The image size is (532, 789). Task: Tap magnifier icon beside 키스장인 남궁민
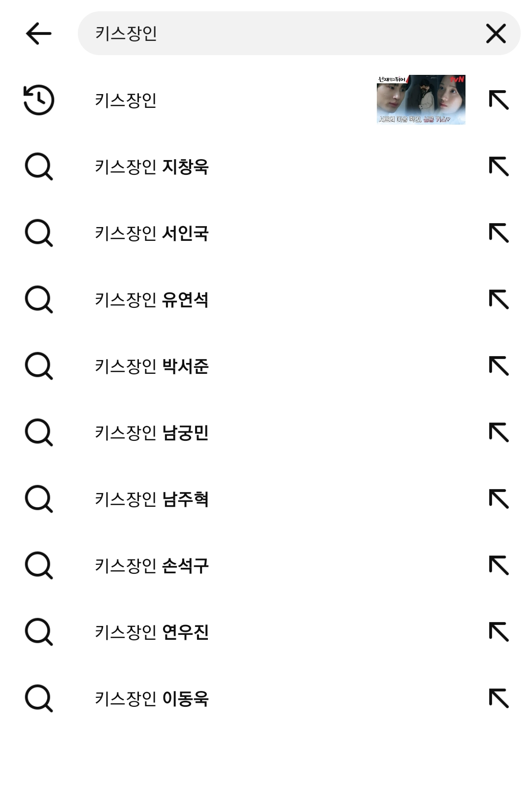[39, 433]
